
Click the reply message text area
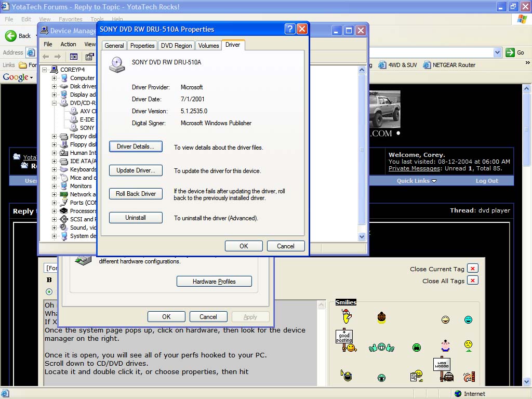click(180, 343)
